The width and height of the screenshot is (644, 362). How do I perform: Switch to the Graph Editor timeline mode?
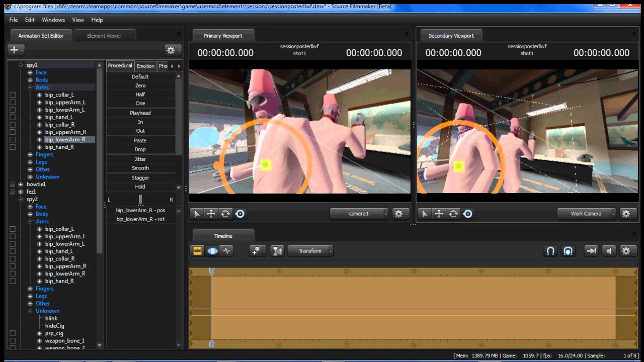(227, 251)
